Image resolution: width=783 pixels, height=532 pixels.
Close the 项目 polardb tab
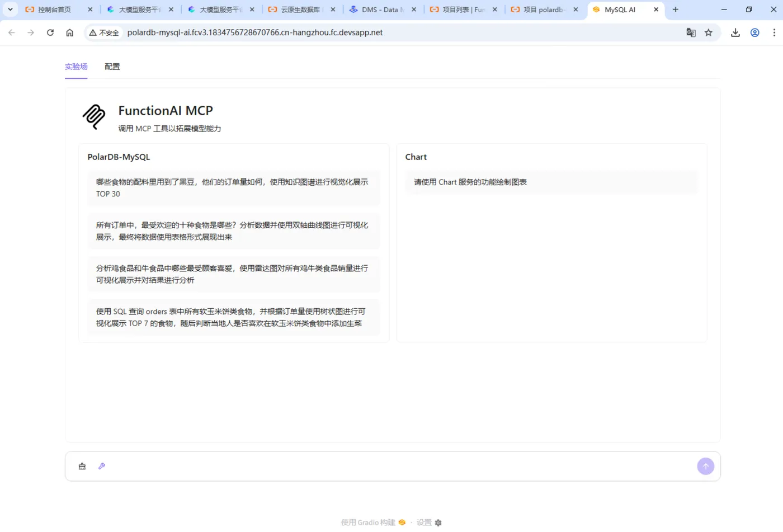576,10
